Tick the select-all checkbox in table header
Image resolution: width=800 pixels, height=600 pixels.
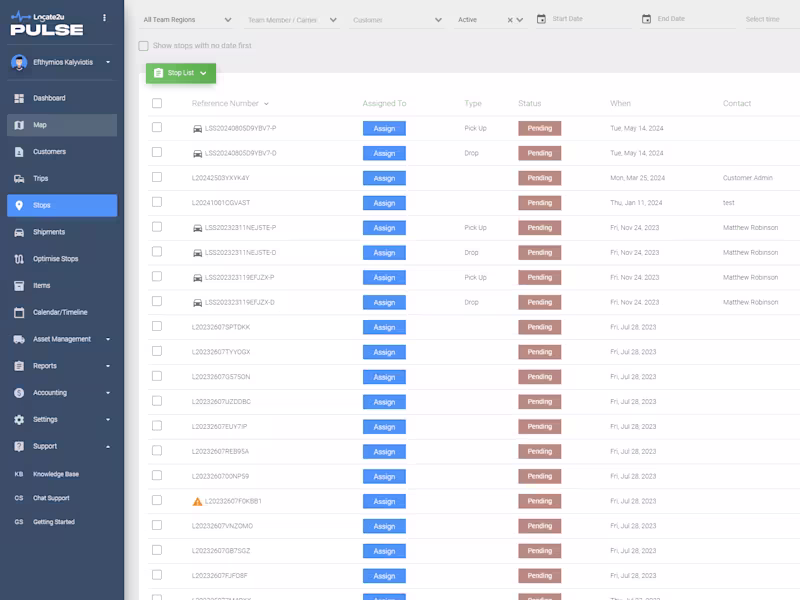pyautogui.click(x=157, y=104)
